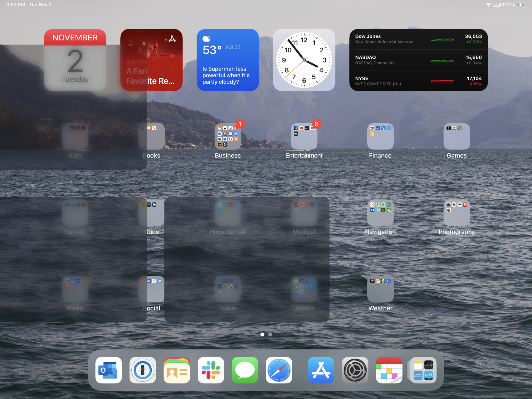The height and width of the screenshot is (399, 532).
Task: Open the Messages app
Action: [245, 370]
